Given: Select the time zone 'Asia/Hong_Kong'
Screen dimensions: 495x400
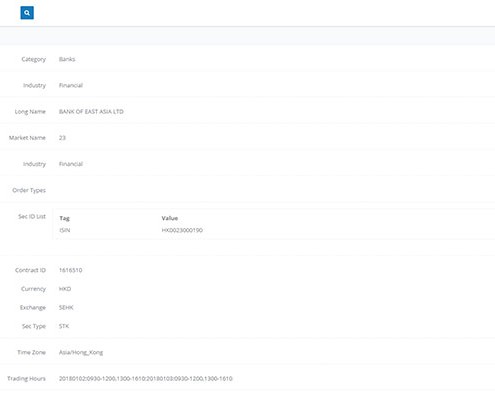Looking at the screenshot, I should click(x=81, y=353).
